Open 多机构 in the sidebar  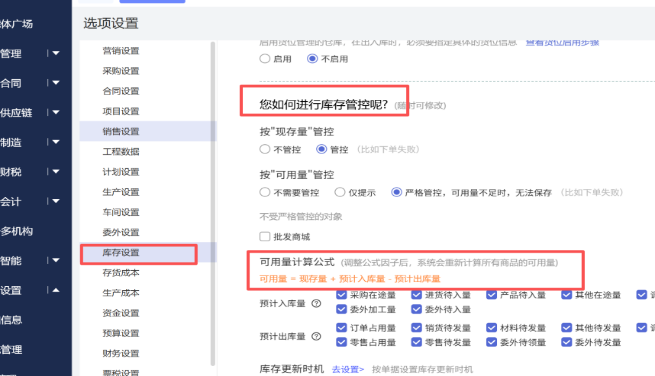[x=17, y=231]
